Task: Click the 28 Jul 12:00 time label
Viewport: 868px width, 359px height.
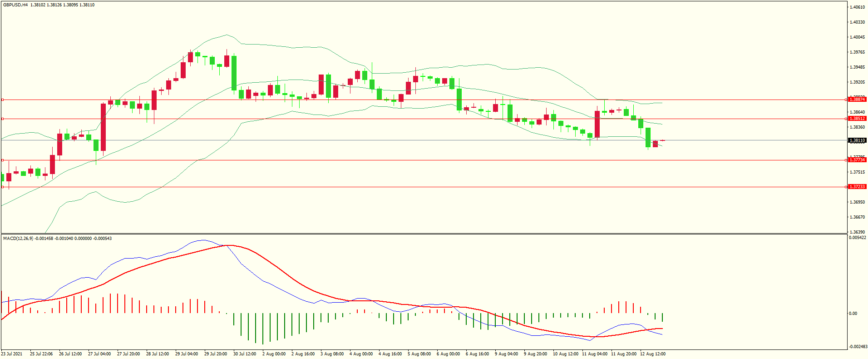Action: (x=158, y=354)
